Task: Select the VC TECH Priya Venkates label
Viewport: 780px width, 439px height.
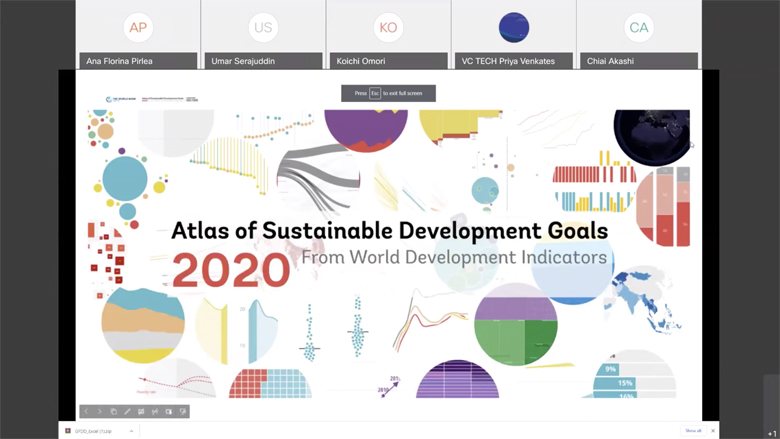Action: point(514,61)
